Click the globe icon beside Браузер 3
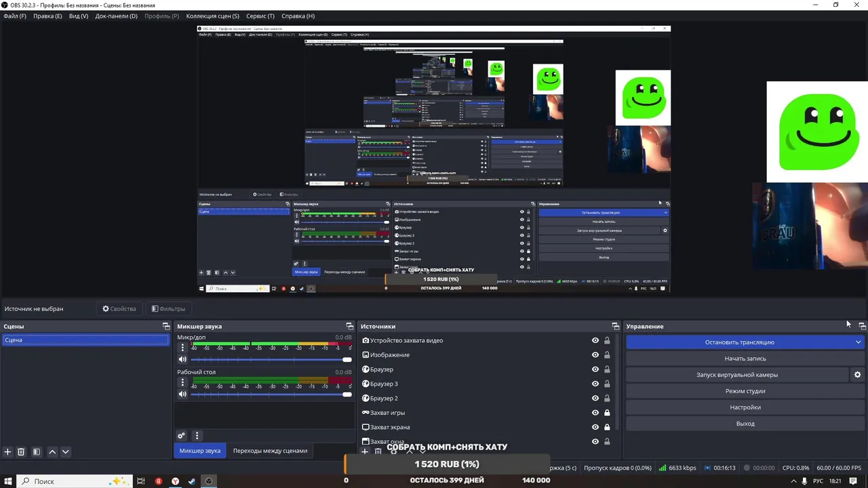The width and height of the screenshot is (868, 488). point(366,384)
